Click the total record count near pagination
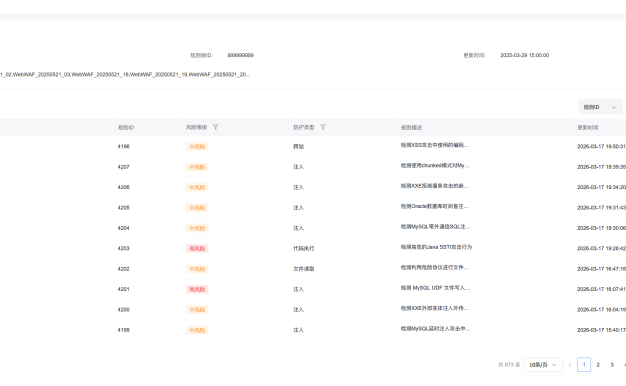 (509, 364)
